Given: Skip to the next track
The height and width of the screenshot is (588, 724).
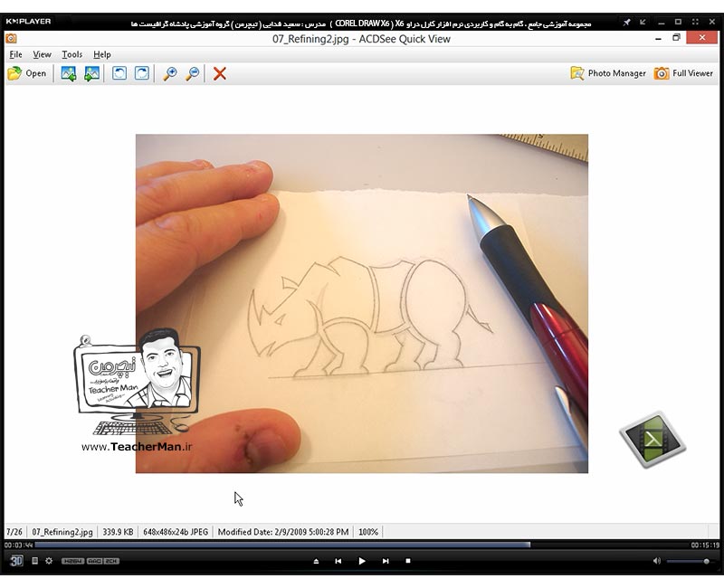Looking at the screenshot, I should coord(386,561).
